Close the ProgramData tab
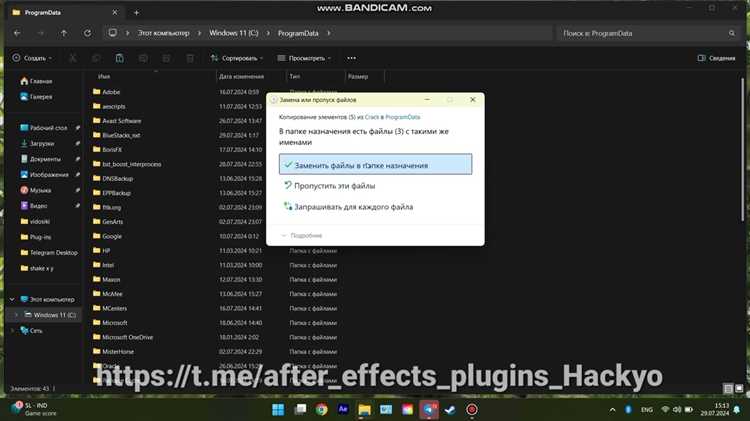This screenshot has width=750, height=421. [114, 12]
